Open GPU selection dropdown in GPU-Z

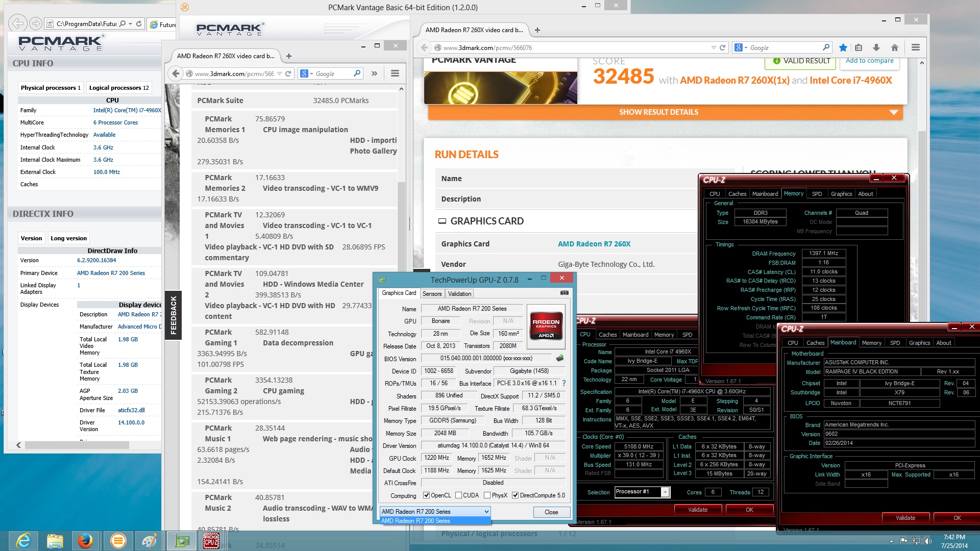486,511
